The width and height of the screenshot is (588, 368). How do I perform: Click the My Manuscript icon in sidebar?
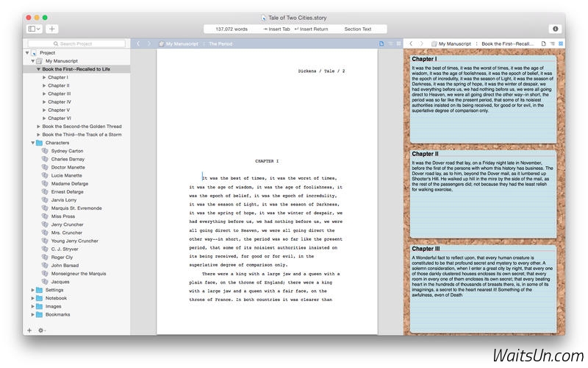click(39, 61)
